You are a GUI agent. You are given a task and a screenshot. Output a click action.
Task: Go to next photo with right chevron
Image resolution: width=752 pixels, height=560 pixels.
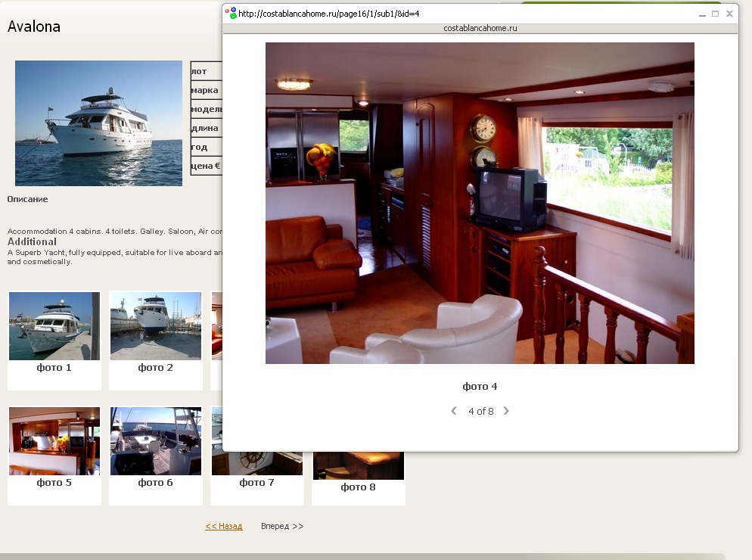click(x=506, y=411)
